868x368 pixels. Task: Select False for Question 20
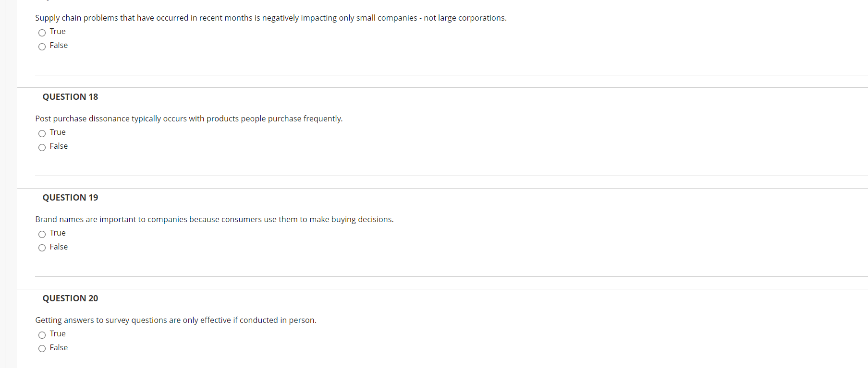click(42, 348)
